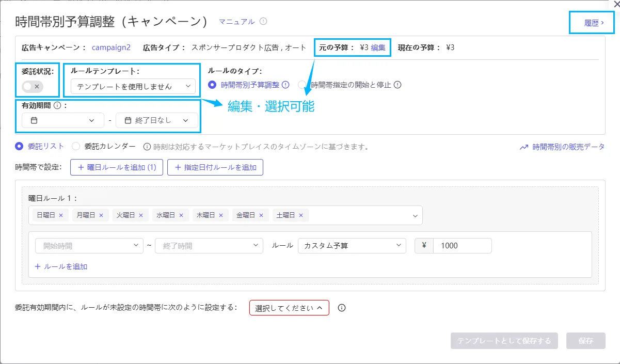Open the マニュアル link

pos(237,22)
